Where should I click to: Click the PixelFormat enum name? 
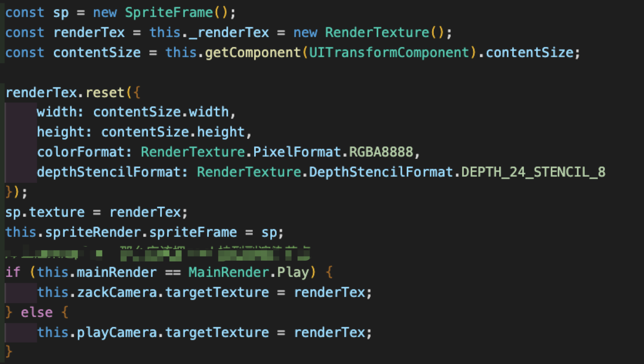click(x=297, y=152)
